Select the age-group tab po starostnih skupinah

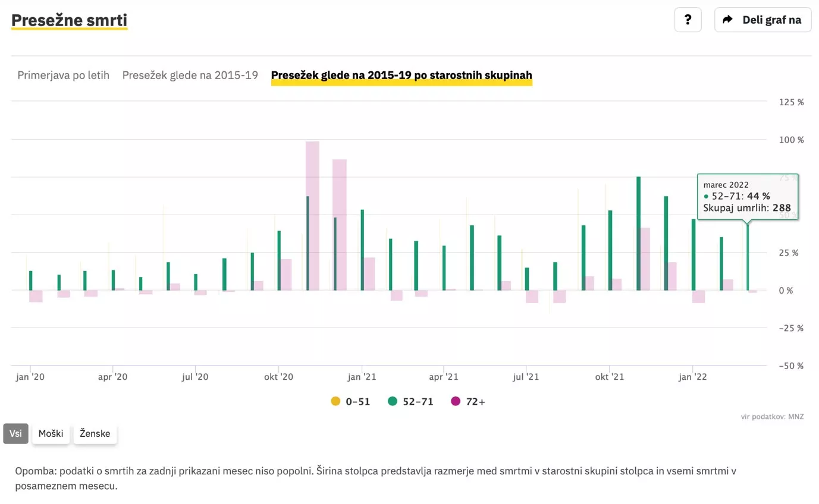[x=401, y=75]
